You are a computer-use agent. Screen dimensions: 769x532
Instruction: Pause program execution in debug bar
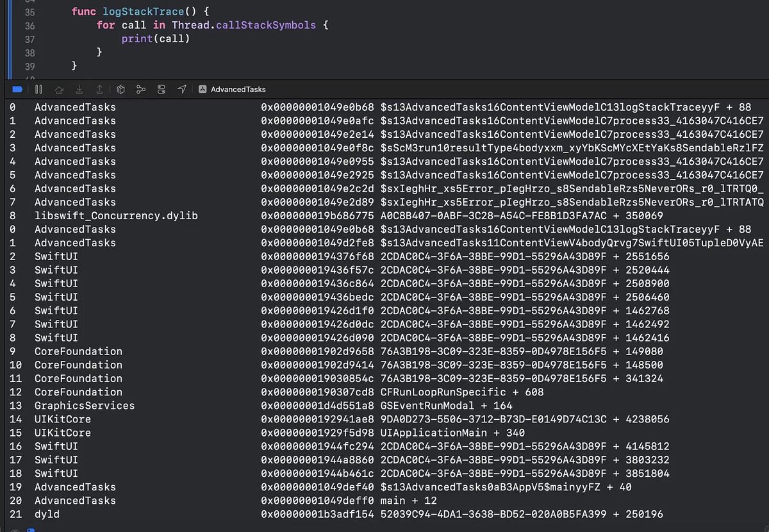tap(38, 89)
